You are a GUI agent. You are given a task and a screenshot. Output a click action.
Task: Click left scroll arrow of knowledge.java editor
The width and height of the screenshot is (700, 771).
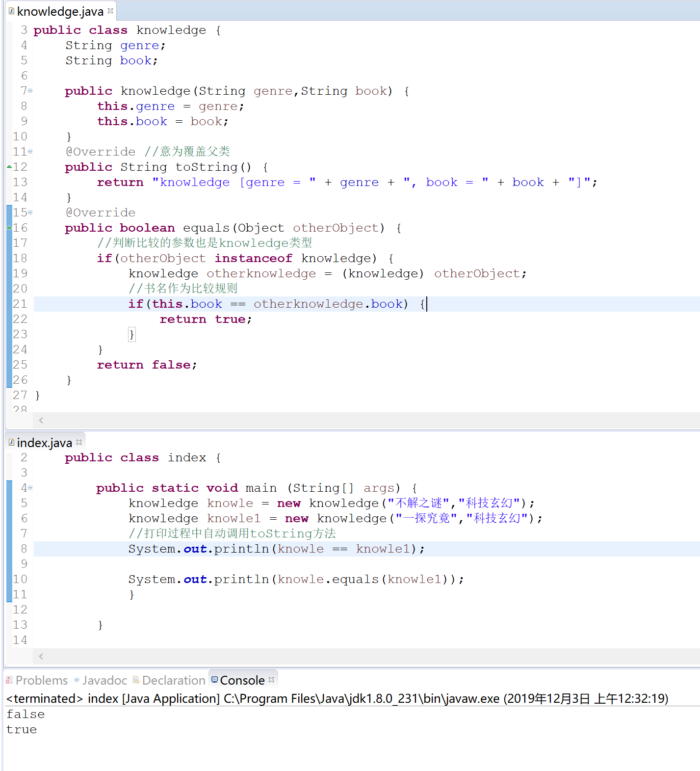[x=41, y=420]
